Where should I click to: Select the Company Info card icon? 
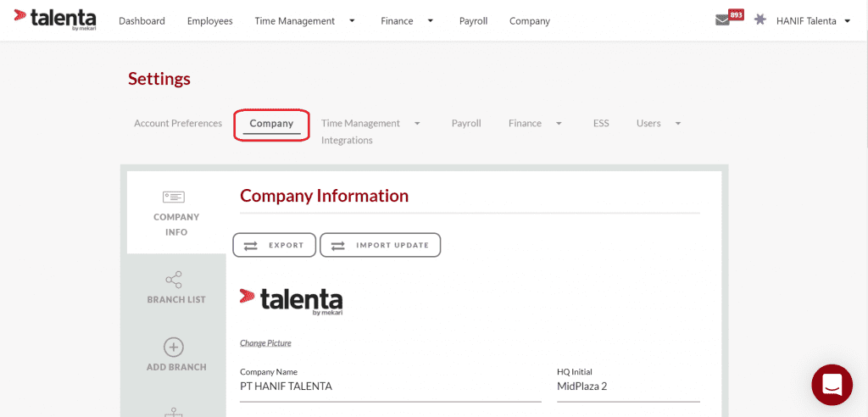click(174, 197)
